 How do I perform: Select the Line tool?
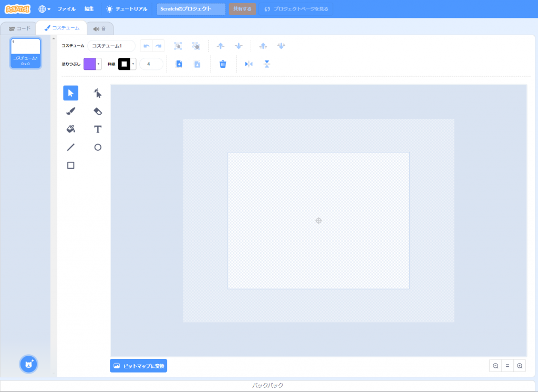[71, 147]
